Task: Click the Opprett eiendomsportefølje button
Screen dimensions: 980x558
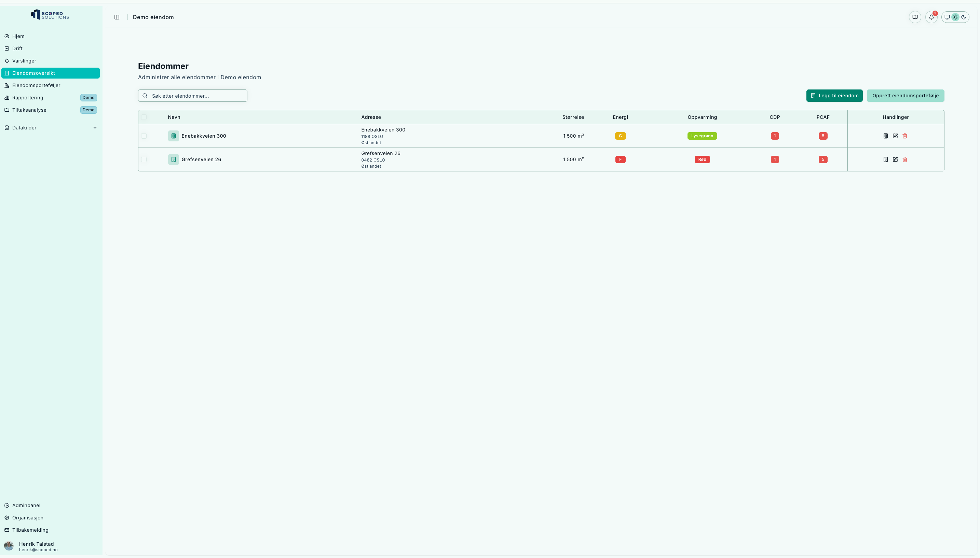Action: [905, 96]
